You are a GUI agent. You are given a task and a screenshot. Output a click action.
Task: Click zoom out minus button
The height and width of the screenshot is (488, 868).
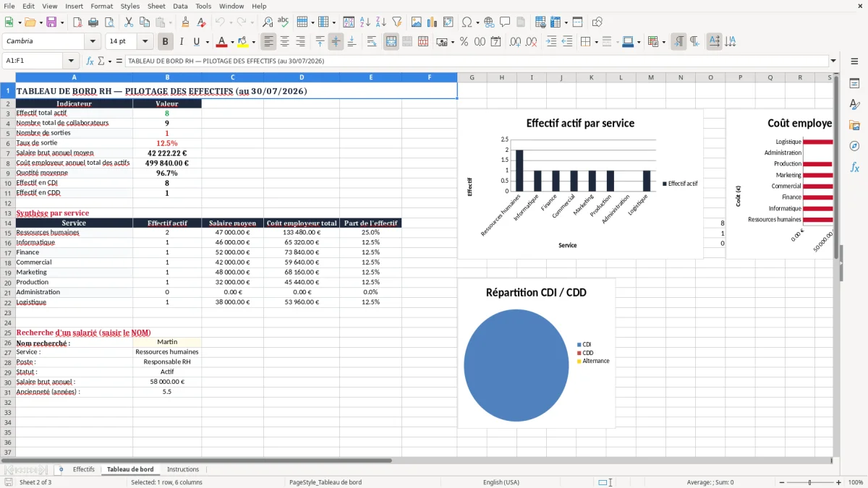(781, 482)
